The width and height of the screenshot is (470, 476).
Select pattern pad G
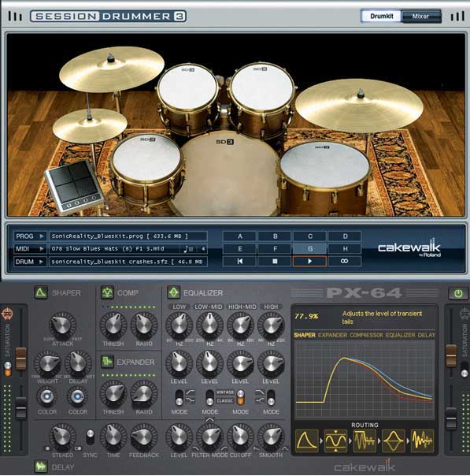pos(309,249)
